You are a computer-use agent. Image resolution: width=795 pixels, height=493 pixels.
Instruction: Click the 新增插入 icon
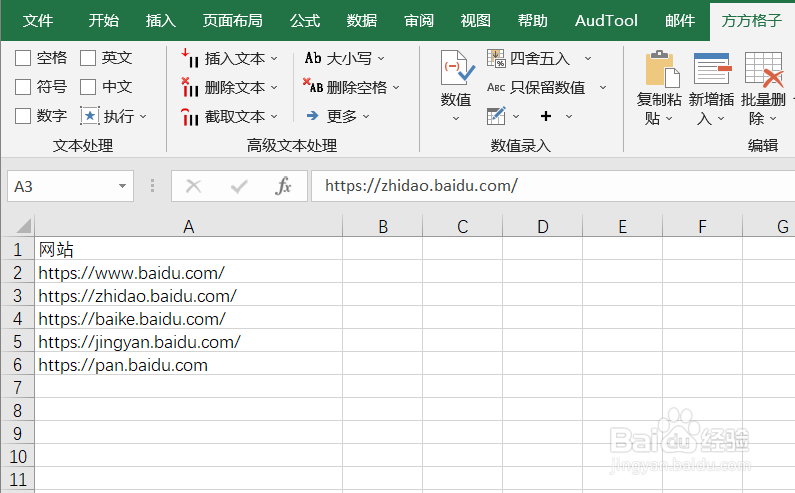point(712,68)
